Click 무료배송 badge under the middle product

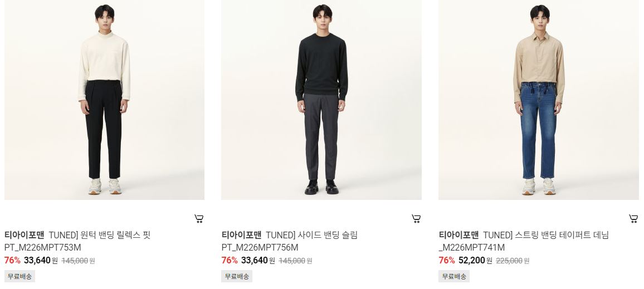click(237, 276)
